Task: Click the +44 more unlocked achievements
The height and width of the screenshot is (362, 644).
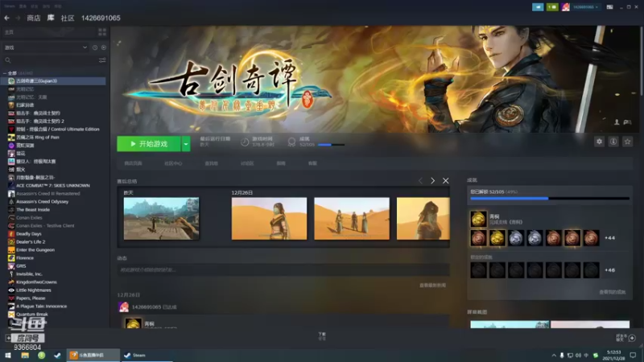Action: [x=610, y=238]
